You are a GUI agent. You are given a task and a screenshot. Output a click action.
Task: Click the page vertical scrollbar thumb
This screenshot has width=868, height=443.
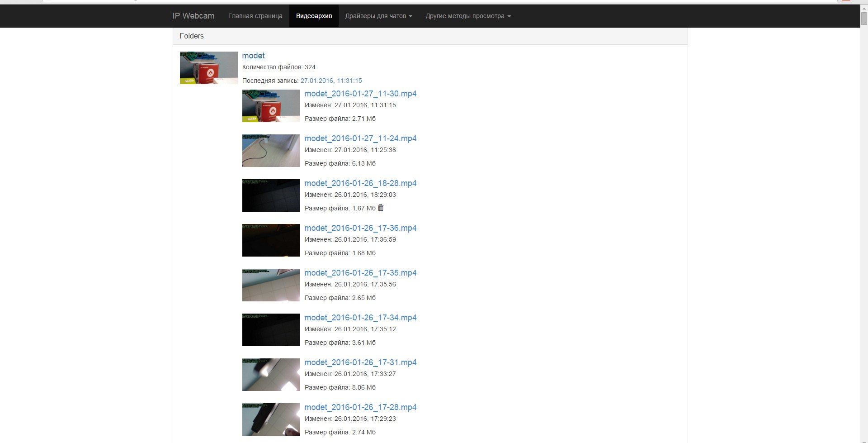[864, 18]
